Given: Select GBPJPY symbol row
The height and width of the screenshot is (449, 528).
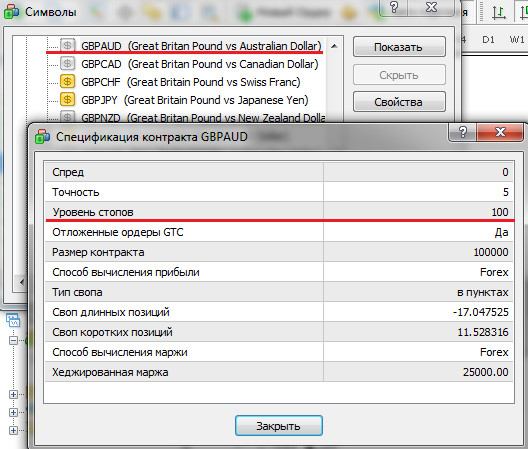Looking at the screenshot, I should (x=195, y=100).
